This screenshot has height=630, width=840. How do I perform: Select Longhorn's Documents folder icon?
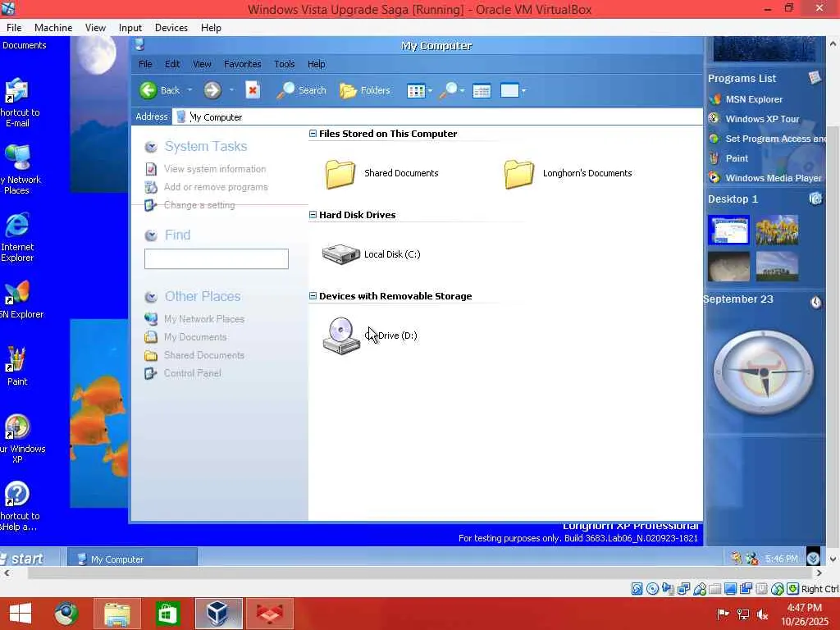pyautogui.click(x=518, y=174)
